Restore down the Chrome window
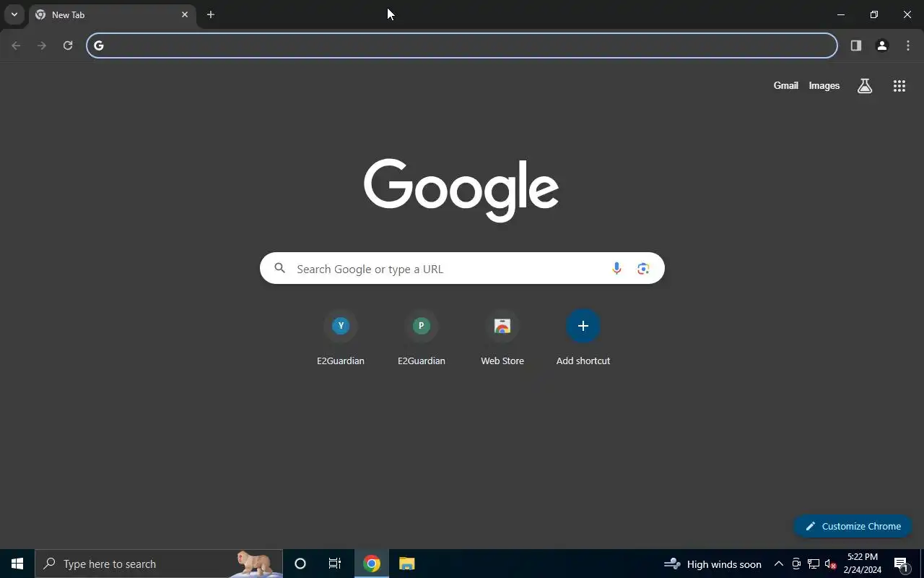The image size is (924, 578). [873, 14]
